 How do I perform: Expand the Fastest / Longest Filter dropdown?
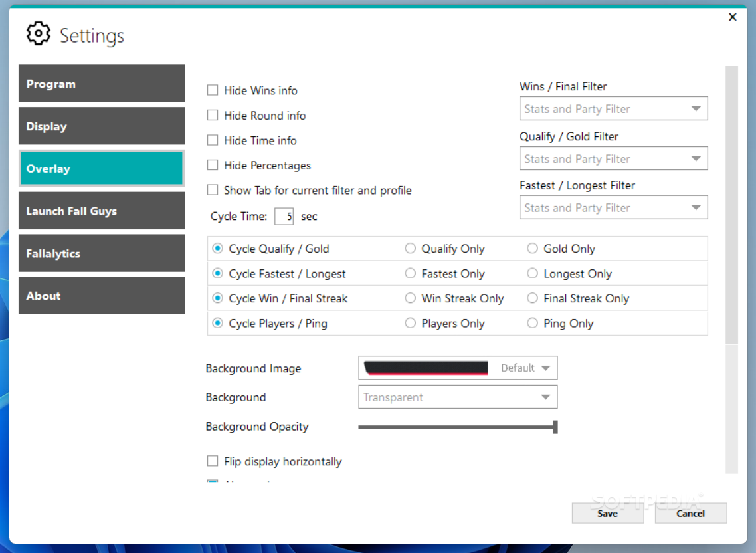click(x=613, y=207)
